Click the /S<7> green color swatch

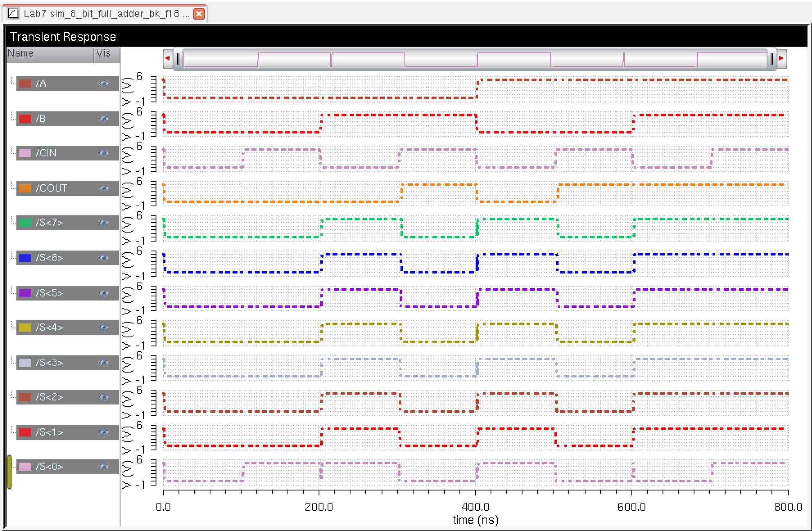[25, 223]
